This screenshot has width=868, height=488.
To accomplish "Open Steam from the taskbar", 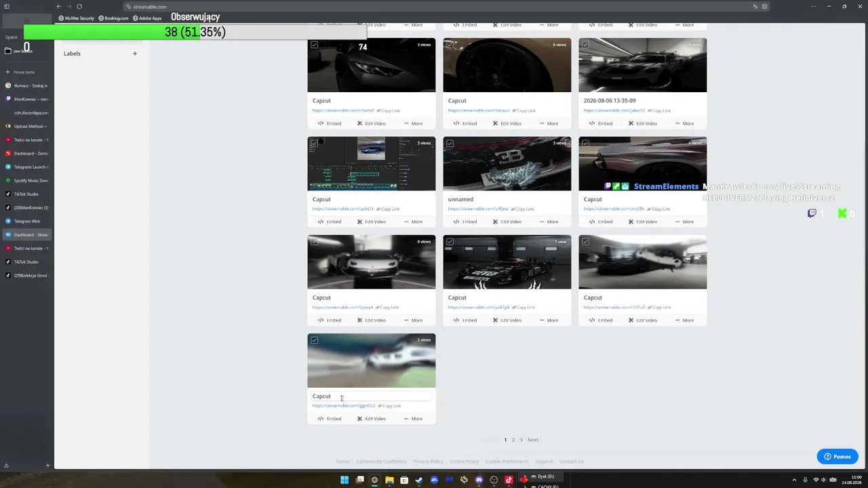I will pyautogui.click(x=419, y=480).
